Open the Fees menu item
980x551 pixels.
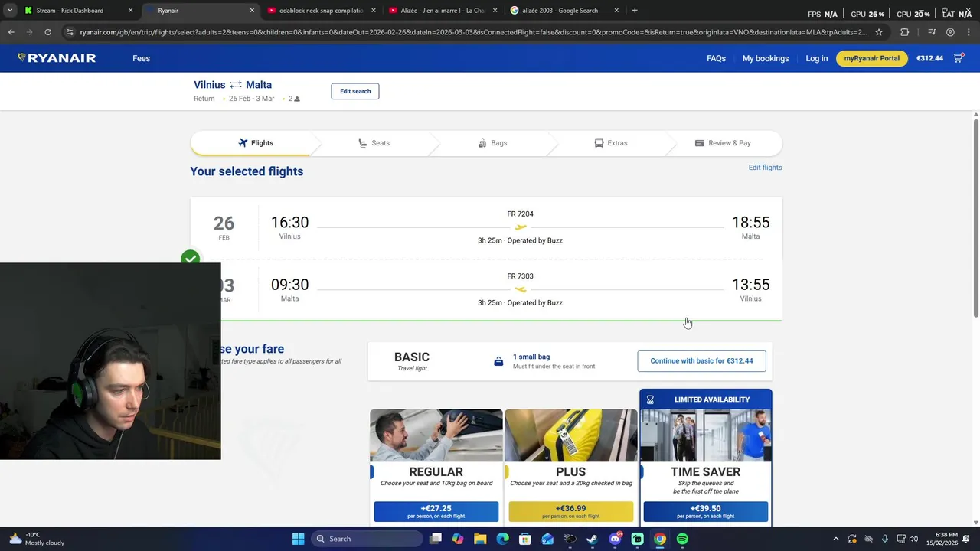coord(141,58)
